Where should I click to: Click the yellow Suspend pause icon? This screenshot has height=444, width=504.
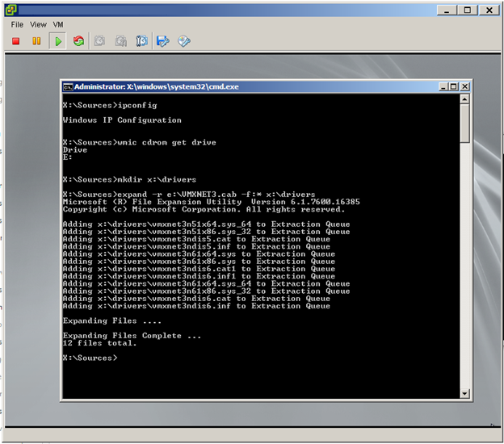click(x=36, y=41)
